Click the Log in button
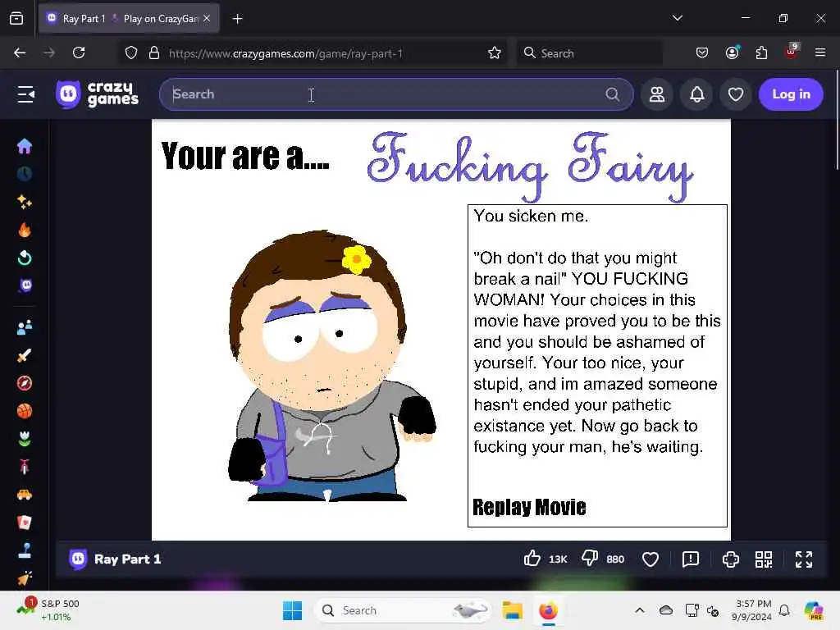Image resolution: width=840 pixels, height=630 pixels. (x=791, y=94)
